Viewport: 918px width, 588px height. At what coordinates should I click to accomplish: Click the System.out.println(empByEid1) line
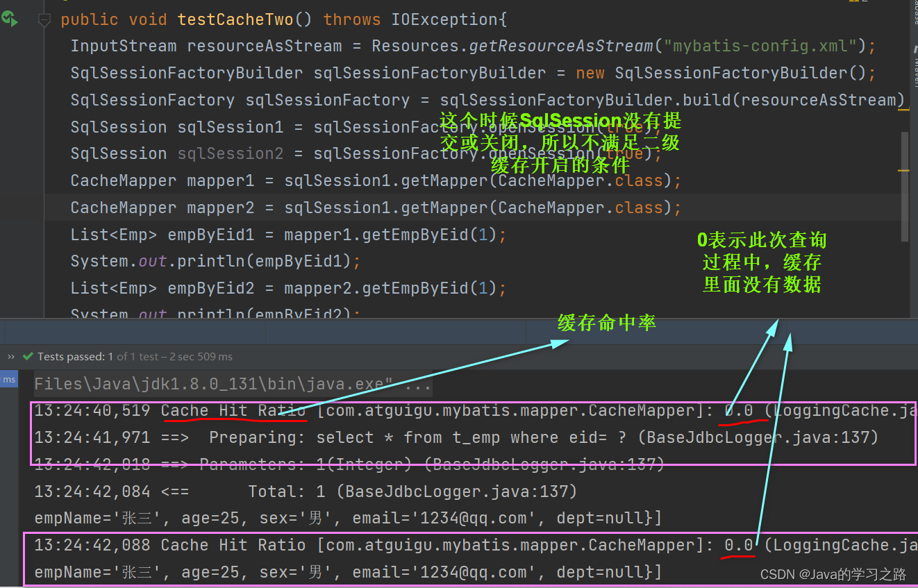click(x=216, y=262)
